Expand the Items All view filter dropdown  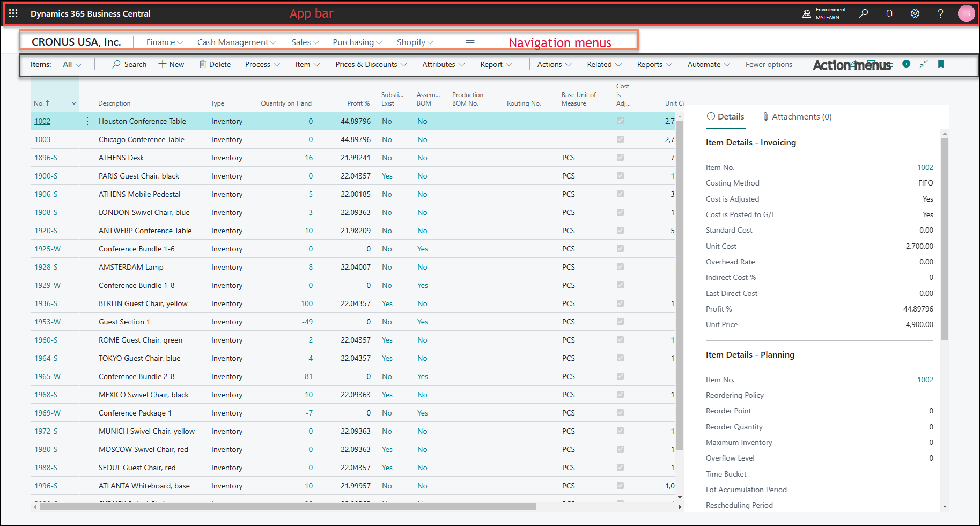(x=72, y=64)
